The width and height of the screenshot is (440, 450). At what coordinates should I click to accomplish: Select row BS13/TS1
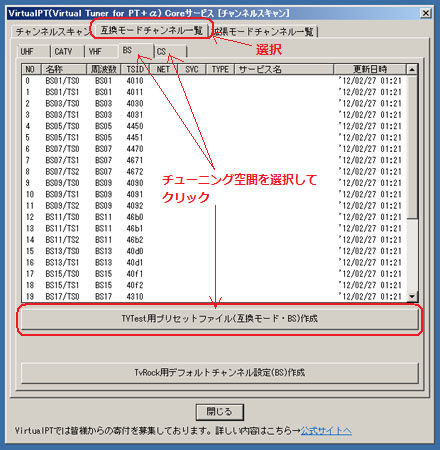pyautogui.click(x=214, y=262)
